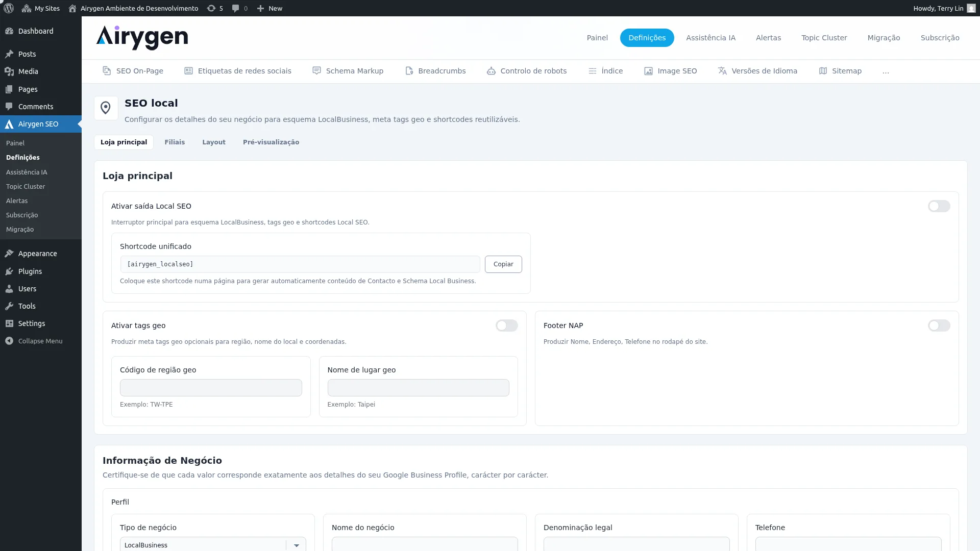Click the home icon beside Airygen Ambiente de Desenvolvimento
Viewport: 980px width, 551px height.
pyautogui.click(x=72, y=8)
